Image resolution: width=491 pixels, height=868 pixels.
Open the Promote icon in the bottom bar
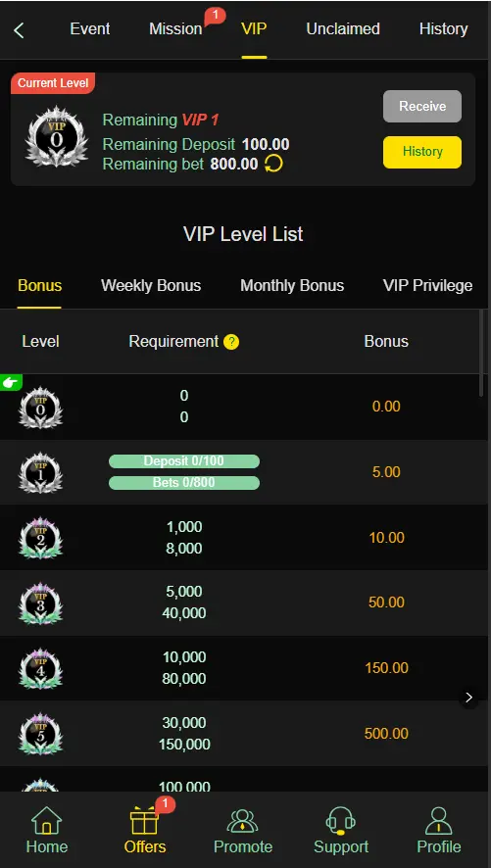[x=243, y=822]
